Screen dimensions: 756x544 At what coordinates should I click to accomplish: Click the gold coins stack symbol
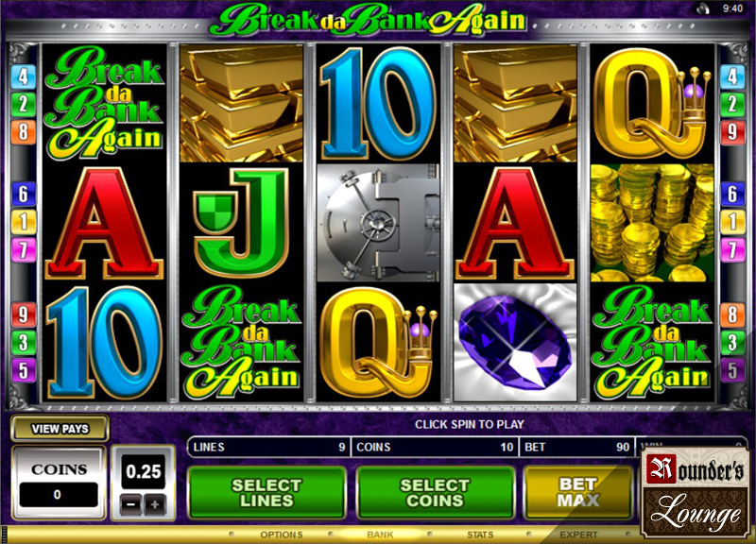coord(652,223)
